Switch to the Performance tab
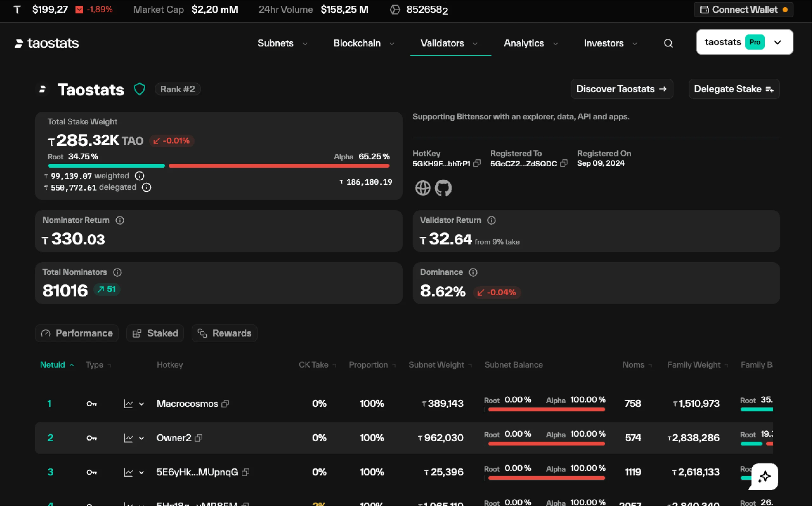Screen dimensions: 812x506 [76, 333]
